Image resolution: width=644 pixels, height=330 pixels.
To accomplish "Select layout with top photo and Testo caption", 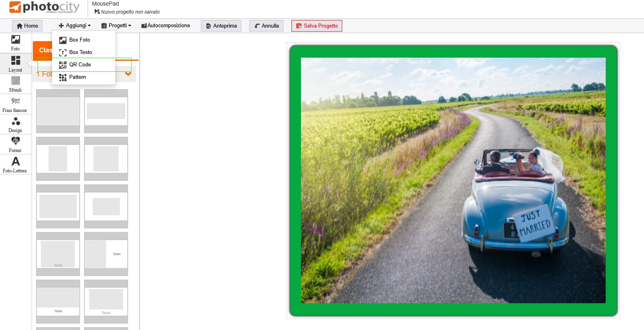I will point(58,302).
